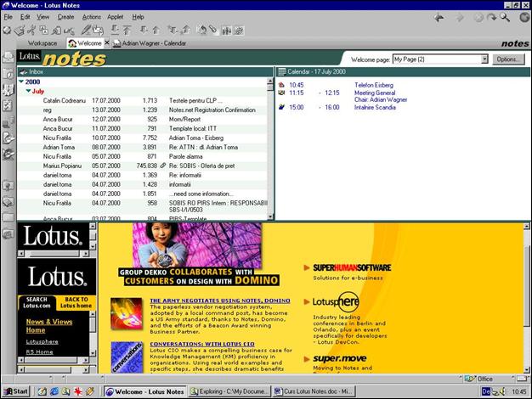Click the Search magnifier icon in navigation bar

click(x=504, y=17)
